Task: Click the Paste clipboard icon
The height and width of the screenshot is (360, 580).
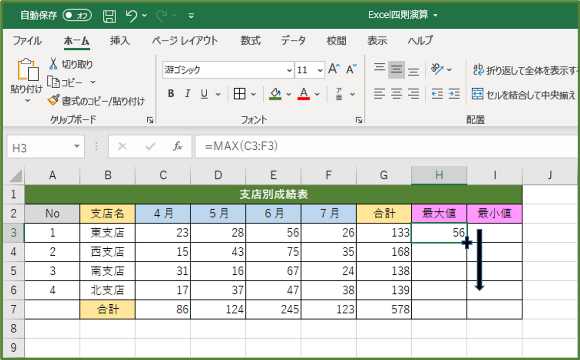Action: (x=28, y=70)
